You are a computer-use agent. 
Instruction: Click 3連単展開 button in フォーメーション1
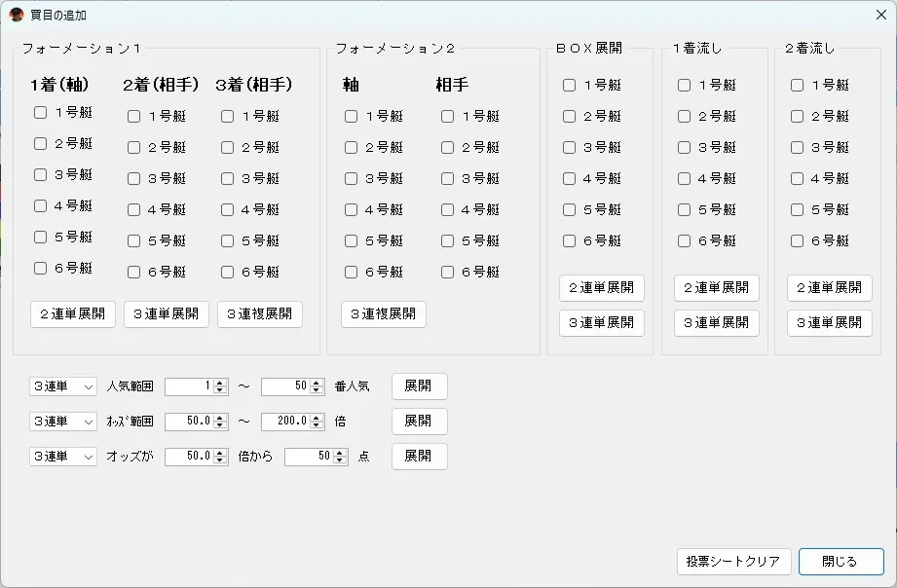167,314
